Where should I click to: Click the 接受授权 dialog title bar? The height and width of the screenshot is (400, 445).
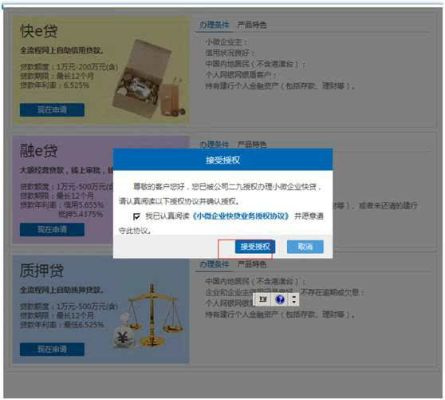[x=223, y=160]
